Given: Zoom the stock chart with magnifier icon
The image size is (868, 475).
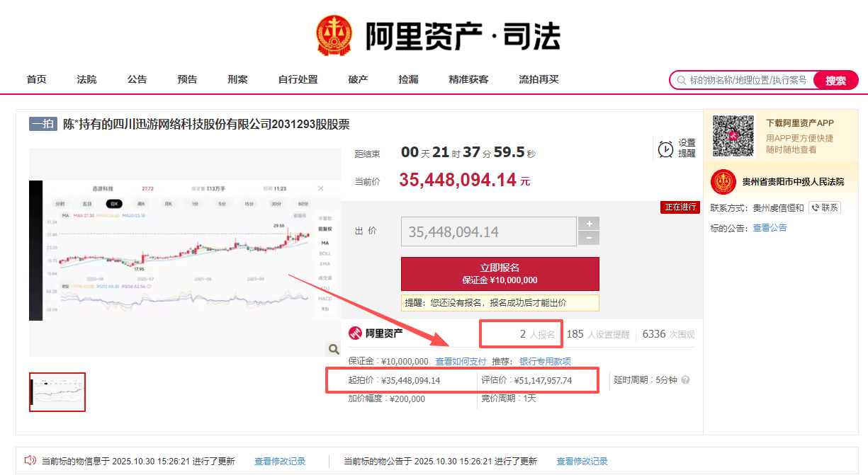Looking at the screenshot, I should (x=333, y=348).
